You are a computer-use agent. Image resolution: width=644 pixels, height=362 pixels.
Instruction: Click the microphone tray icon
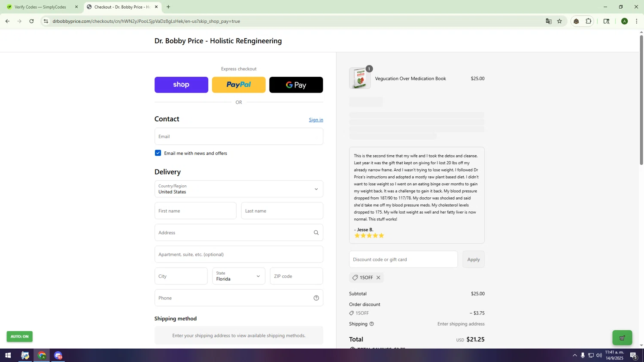pos(583,356)
